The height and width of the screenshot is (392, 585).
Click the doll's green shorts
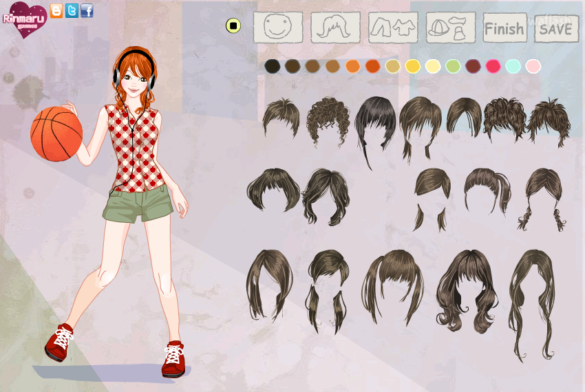point(138,204)
